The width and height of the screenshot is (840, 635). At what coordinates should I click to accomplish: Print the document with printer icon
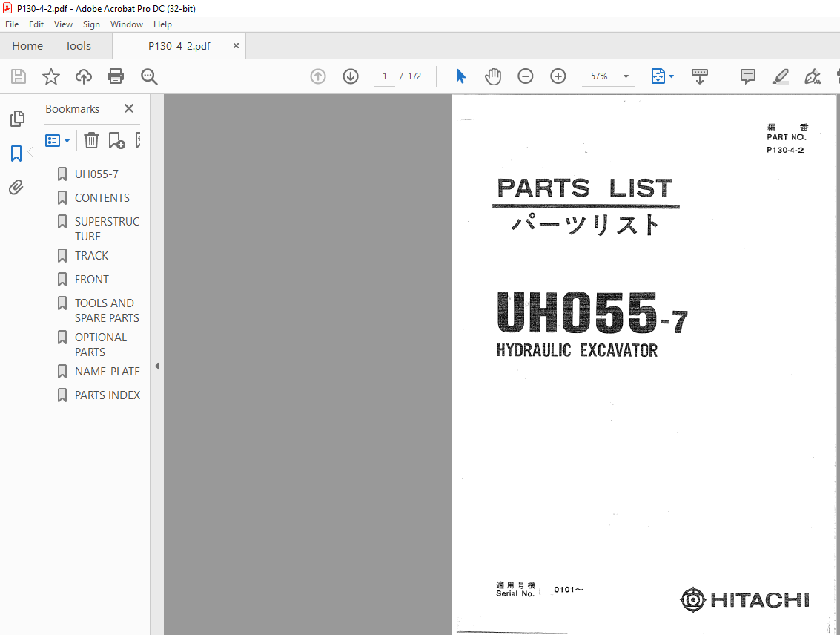tap(116, 76)
